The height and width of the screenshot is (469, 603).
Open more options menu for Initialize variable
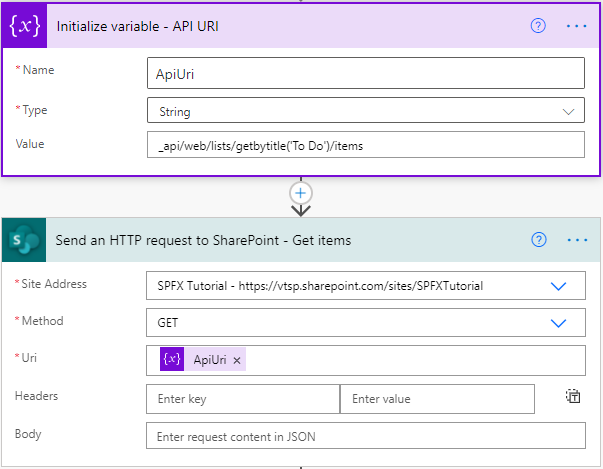[577, 26]
